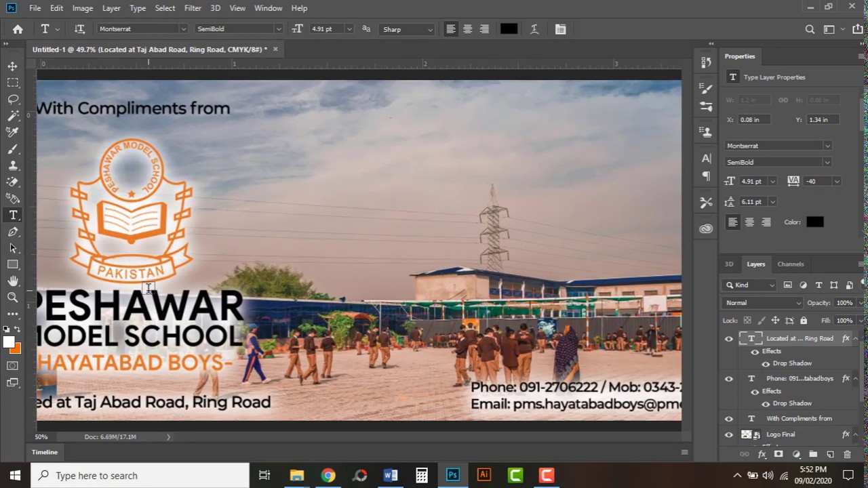Select the Rectangular Marquee tool
Viewport: 868px width, 488px height.
click(13, 83)
